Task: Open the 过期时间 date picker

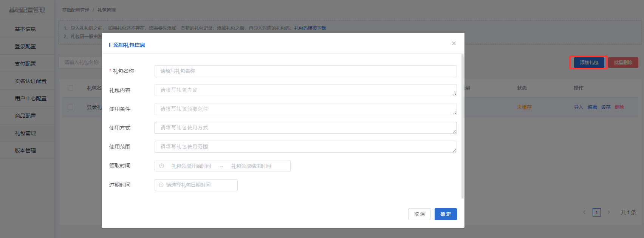Action: 196,185
